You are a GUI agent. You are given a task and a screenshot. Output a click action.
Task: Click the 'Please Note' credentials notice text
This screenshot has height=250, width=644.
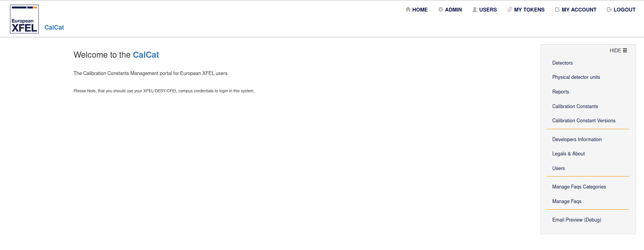(x=164, y=91)
